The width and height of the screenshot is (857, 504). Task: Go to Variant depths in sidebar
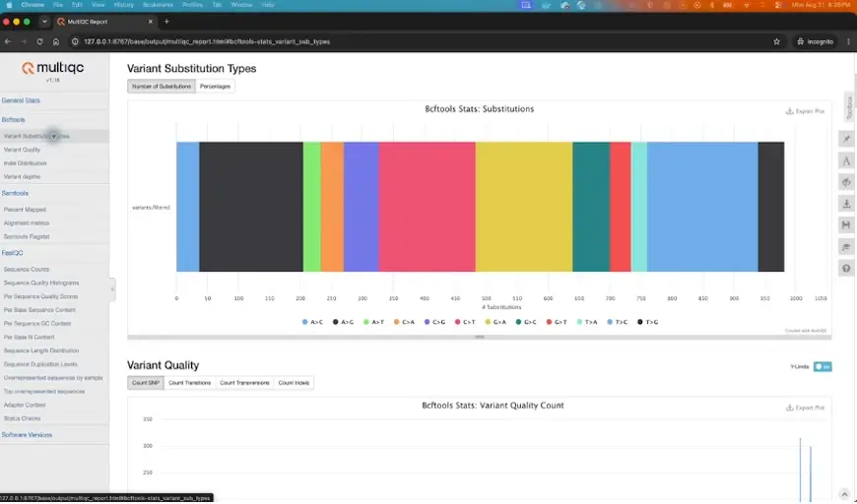(x=22, y=177)
